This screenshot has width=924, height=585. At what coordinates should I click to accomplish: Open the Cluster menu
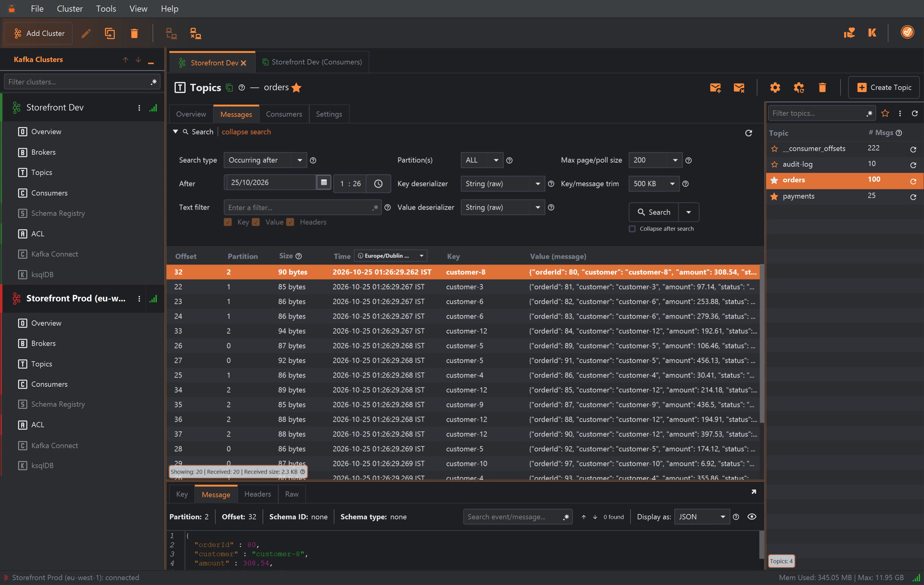click(69, 9)
